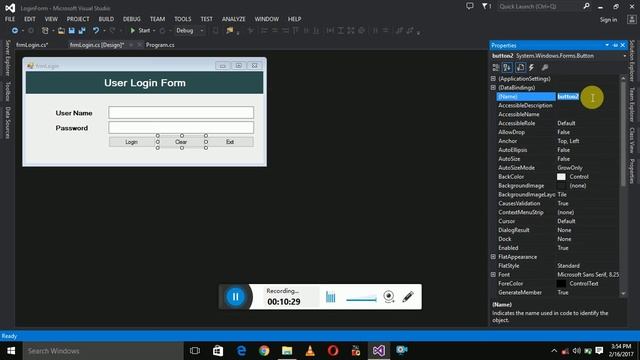Switch to the Program.cs tab
The height and width of the screenshot is (360, 640).
pos(160,45)
